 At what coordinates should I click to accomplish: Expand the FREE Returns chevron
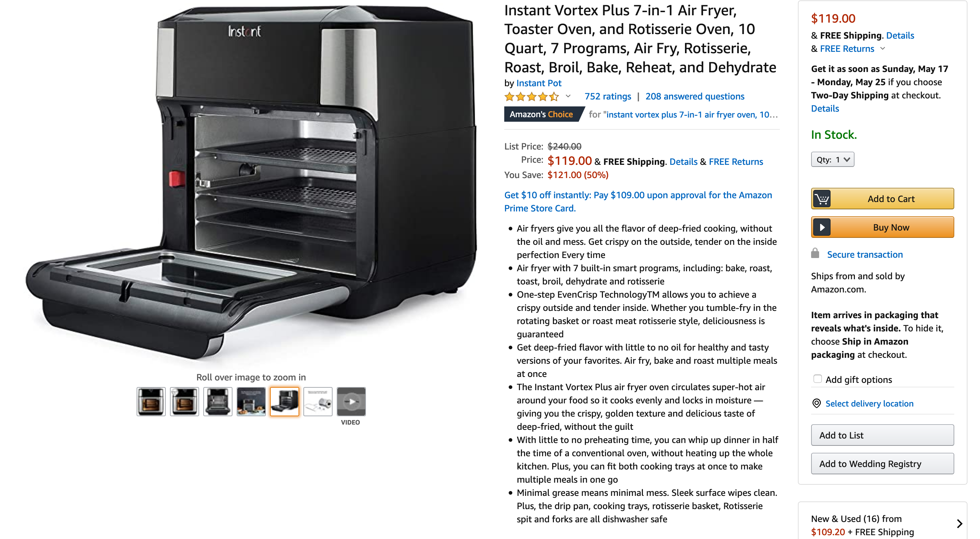pyautogui.click(x=883, y=48)
